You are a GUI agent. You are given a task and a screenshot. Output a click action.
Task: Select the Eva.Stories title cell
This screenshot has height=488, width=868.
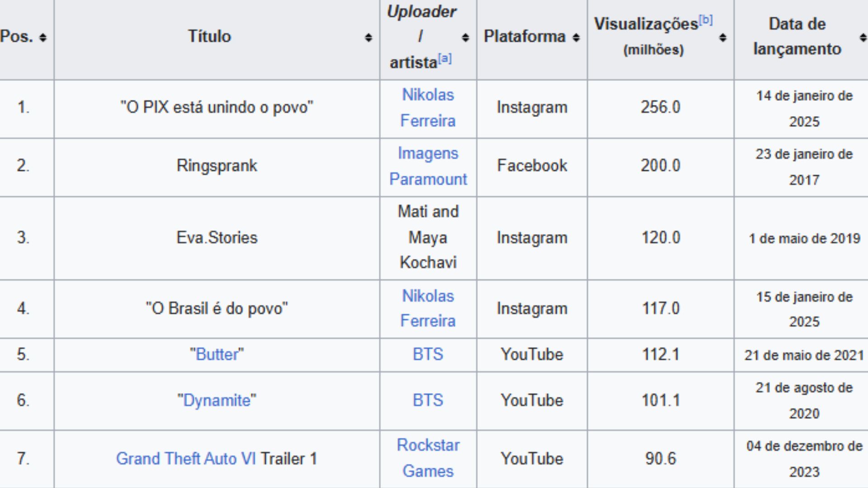coord(217,238)
